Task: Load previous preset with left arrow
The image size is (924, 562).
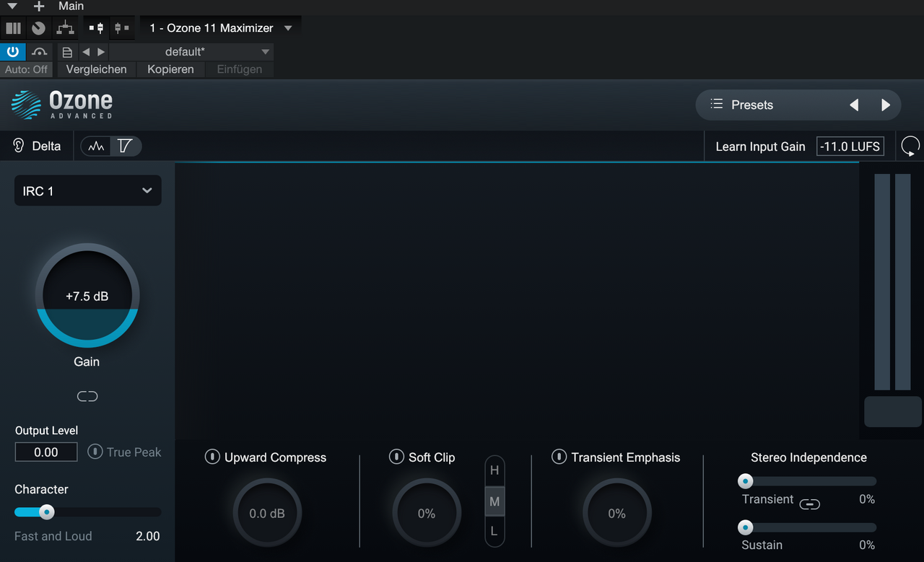Action: [x=854, y=105]
